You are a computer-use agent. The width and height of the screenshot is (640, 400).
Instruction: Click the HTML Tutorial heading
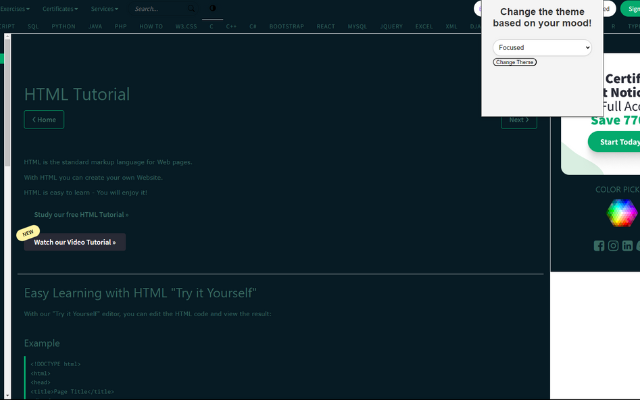point(77,94)
